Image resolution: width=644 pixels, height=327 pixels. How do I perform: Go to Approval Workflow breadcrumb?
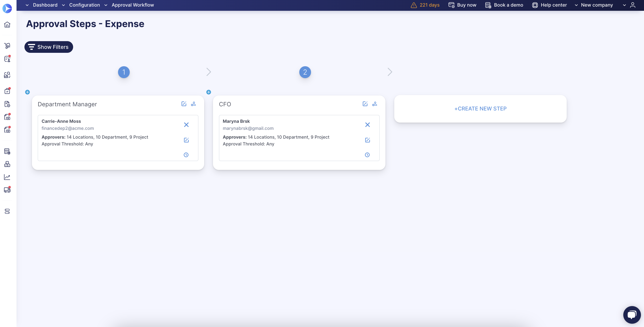click(133, 5)
